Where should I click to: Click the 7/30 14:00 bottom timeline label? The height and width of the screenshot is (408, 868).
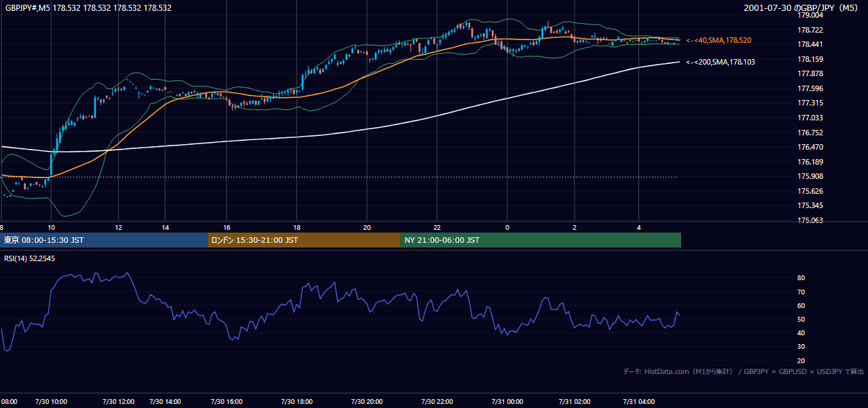point(165,402)
